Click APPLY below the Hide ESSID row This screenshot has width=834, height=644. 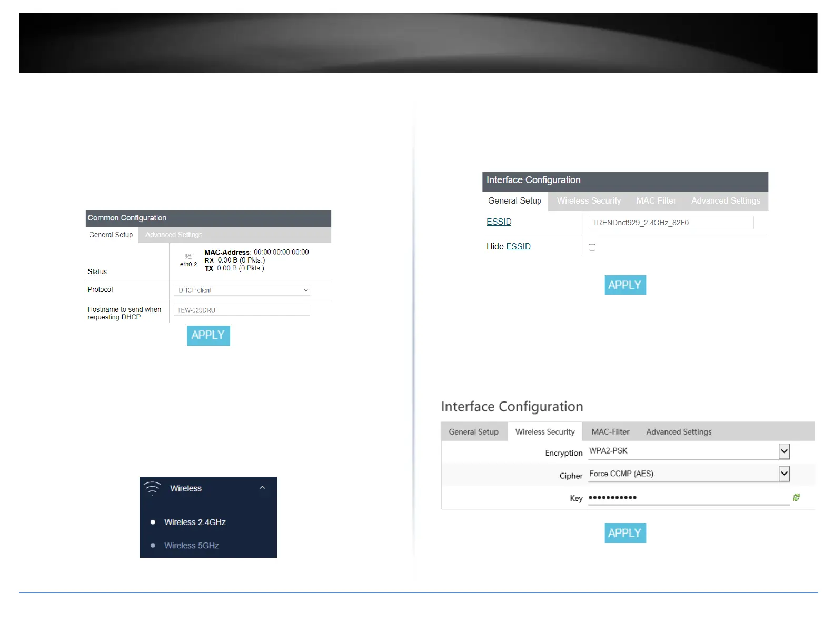(x=625, y=285)
